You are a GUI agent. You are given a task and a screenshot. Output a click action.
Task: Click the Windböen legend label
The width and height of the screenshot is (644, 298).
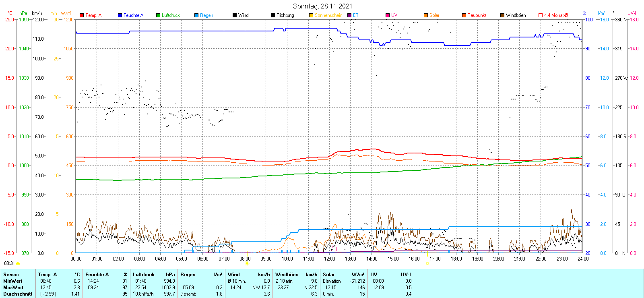[x=516, y=15]
